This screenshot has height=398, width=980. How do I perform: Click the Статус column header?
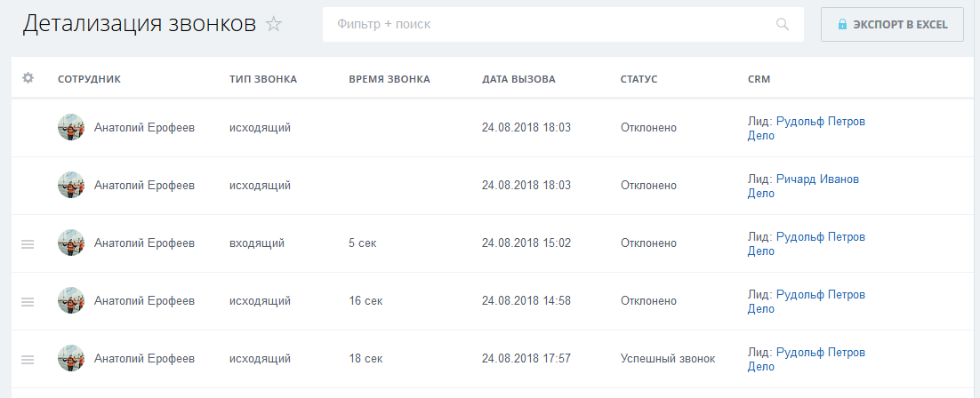(x=639, y=79)
